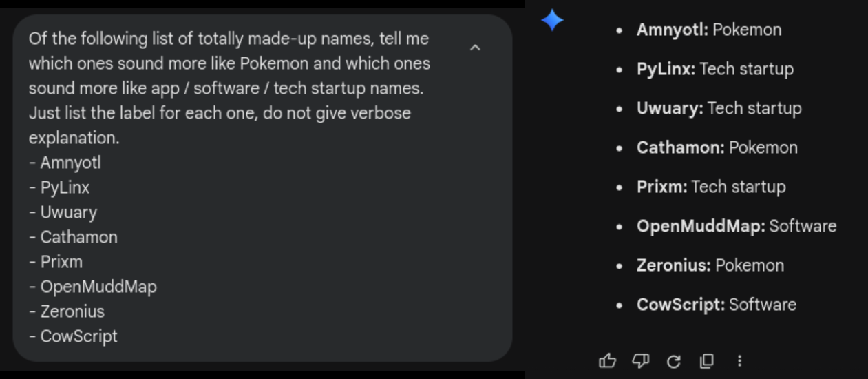Copy the response using the copy icon
The height and width of the screenshot is (379, 868).
coord(707,360)
